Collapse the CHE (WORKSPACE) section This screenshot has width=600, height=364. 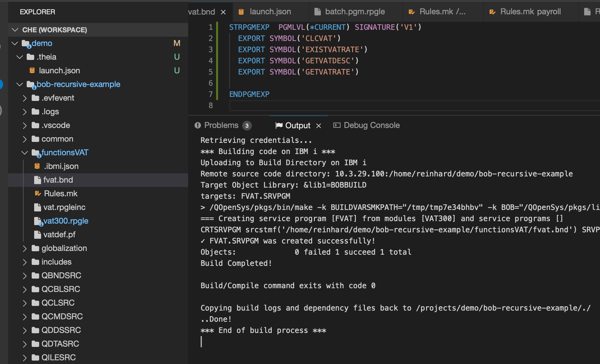pyautogui.click(x=15, y=30)
